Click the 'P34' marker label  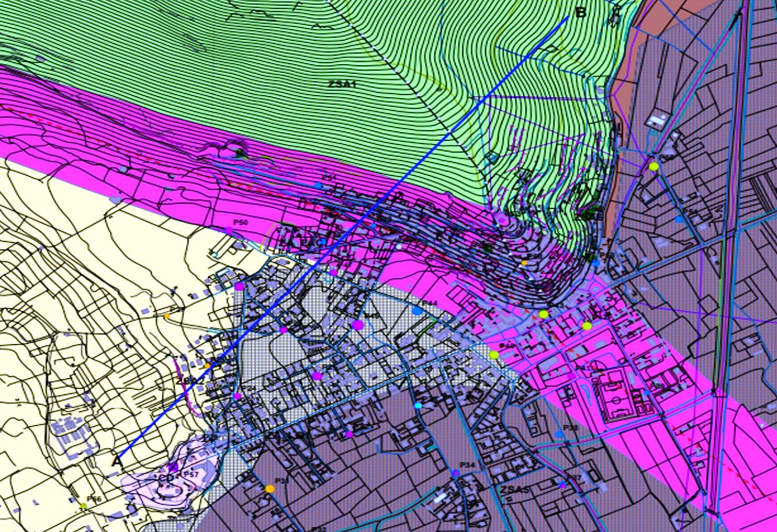(x=467, y=465)
